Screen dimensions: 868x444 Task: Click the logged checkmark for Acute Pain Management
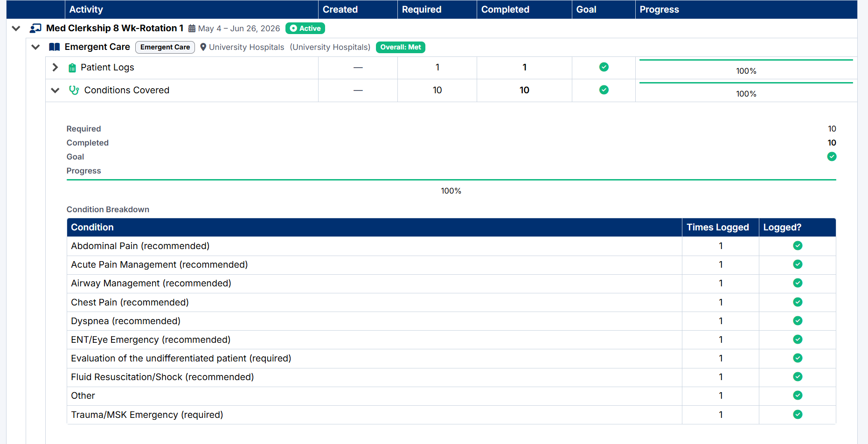798,264
